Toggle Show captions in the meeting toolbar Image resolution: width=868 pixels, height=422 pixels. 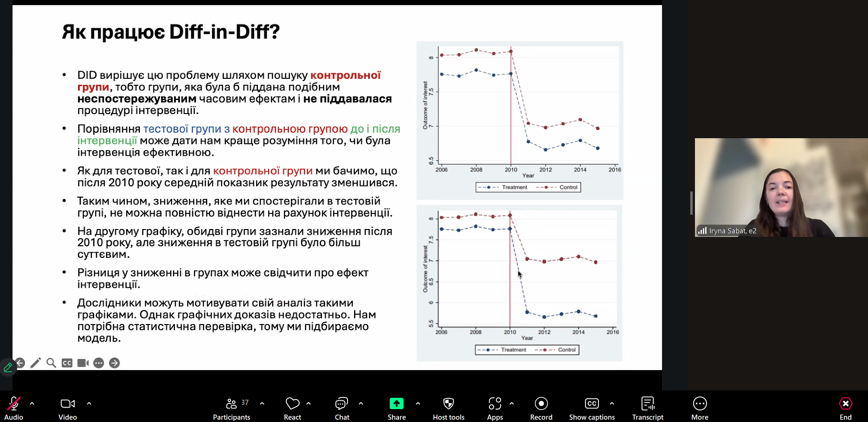coord(592,408)
